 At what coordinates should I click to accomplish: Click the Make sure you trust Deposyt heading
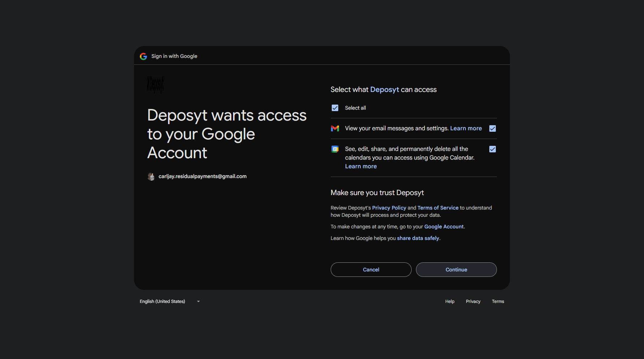pyautogui.click(x=377, y=193)
